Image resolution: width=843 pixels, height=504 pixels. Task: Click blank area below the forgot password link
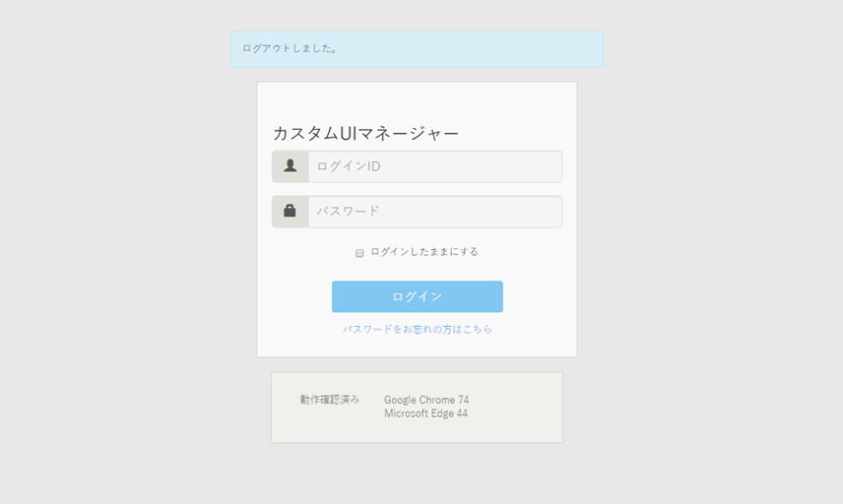(417, 346)
